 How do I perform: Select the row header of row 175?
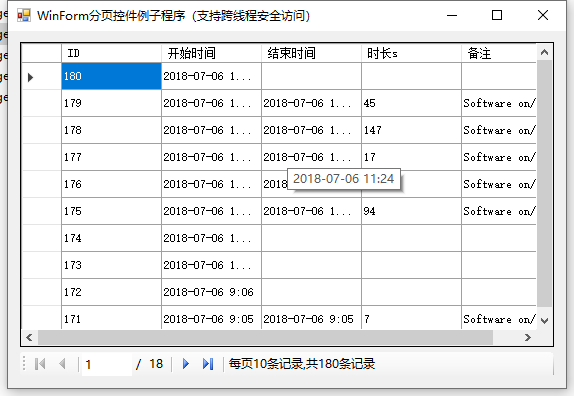(x=41, y=211)
